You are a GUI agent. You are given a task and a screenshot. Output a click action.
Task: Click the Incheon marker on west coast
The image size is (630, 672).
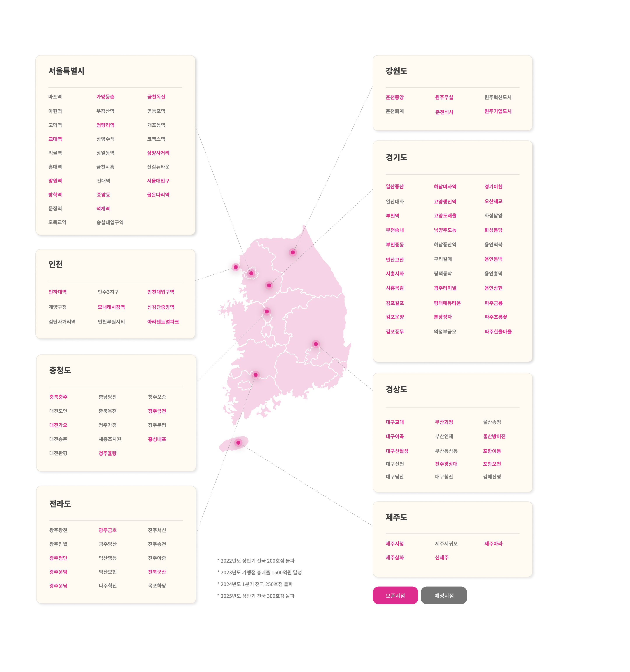click(236, 267)
